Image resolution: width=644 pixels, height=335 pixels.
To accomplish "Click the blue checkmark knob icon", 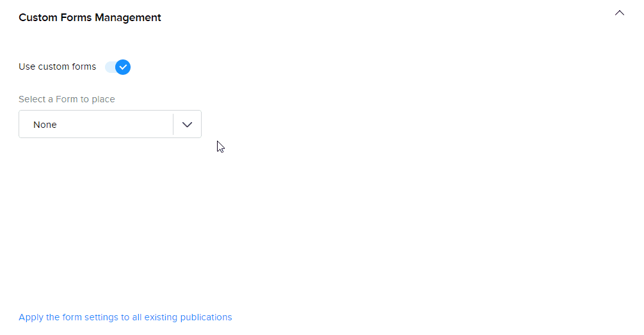I will tap(123, 67).
